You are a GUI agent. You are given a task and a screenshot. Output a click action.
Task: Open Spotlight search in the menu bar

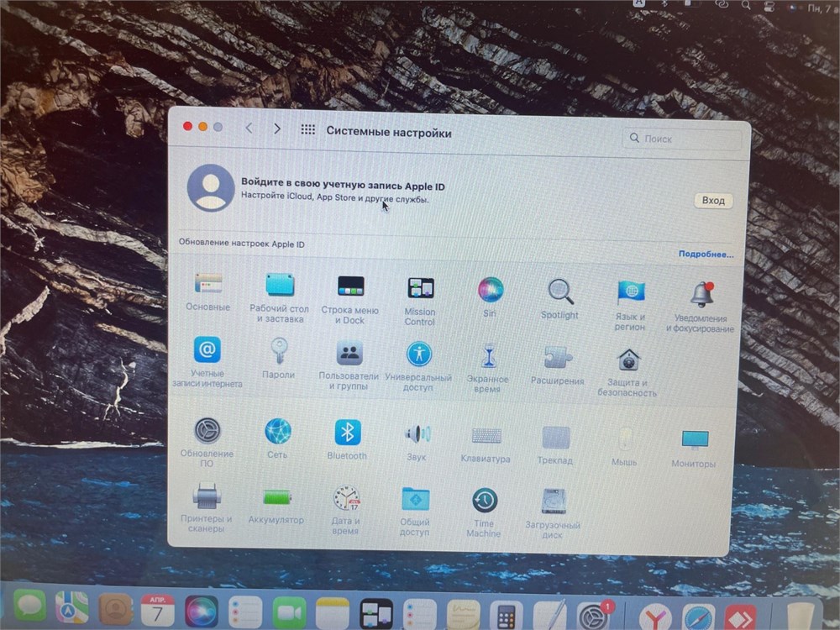pos(746,5)
